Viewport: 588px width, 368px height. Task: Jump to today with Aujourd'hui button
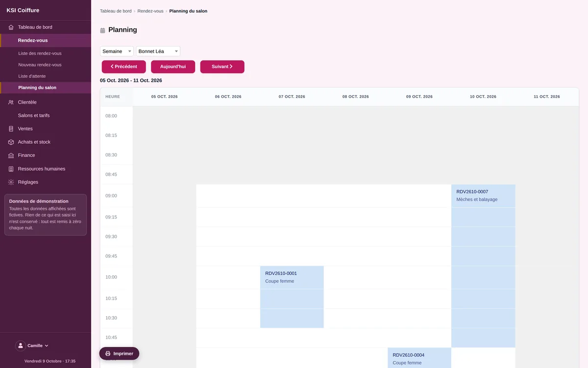173,67
